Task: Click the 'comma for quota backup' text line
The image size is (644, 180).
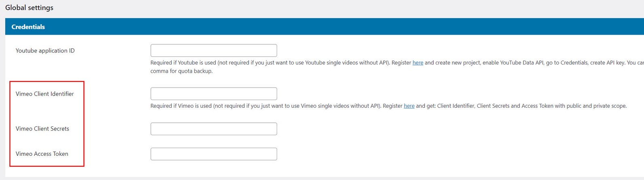Action: click(181, 71)
